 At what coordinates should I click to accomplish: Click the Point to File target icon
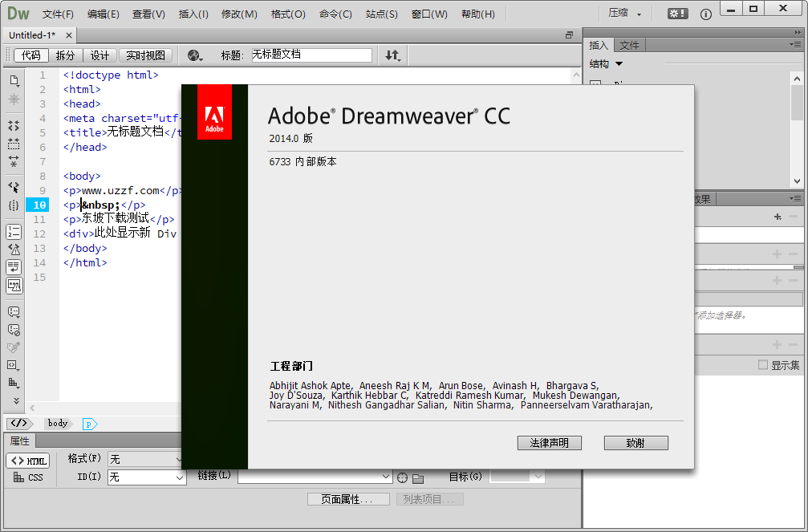tap(403, 478)
